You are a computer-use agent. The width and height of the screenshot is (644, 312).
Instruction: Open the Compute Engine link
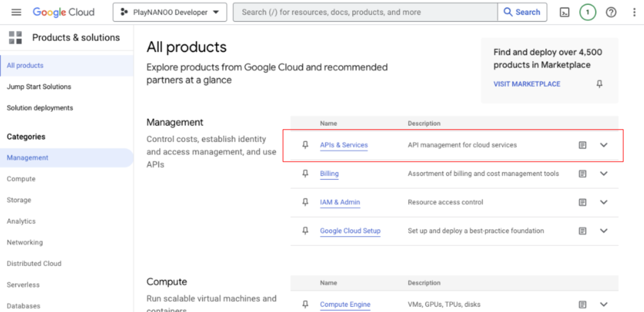(345, 304)
